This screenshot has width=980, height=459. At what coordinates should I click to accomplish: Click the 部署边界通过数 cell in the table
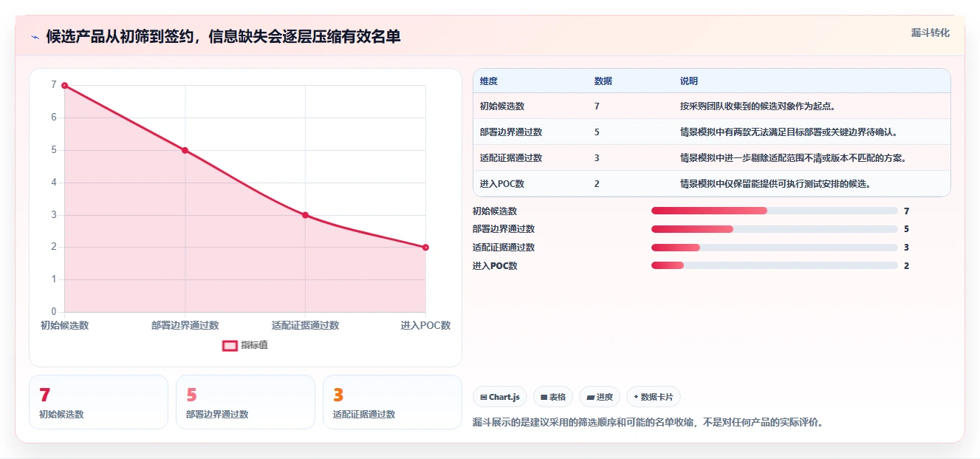click(x=511, y=132)
